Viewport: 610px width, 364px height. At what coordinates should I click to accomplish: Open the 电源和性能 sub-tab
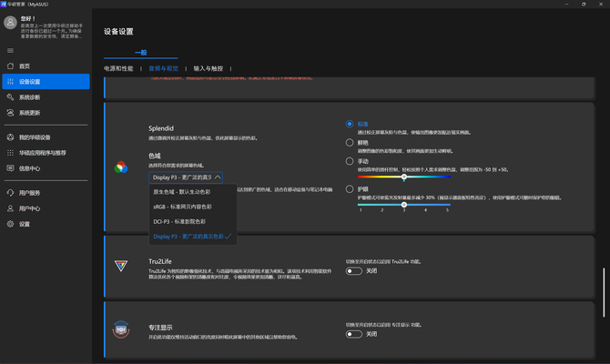[118, 68]
